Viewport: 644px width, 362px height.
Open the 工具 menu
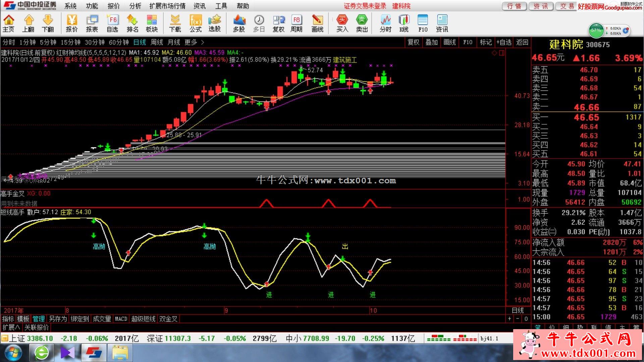221,6
